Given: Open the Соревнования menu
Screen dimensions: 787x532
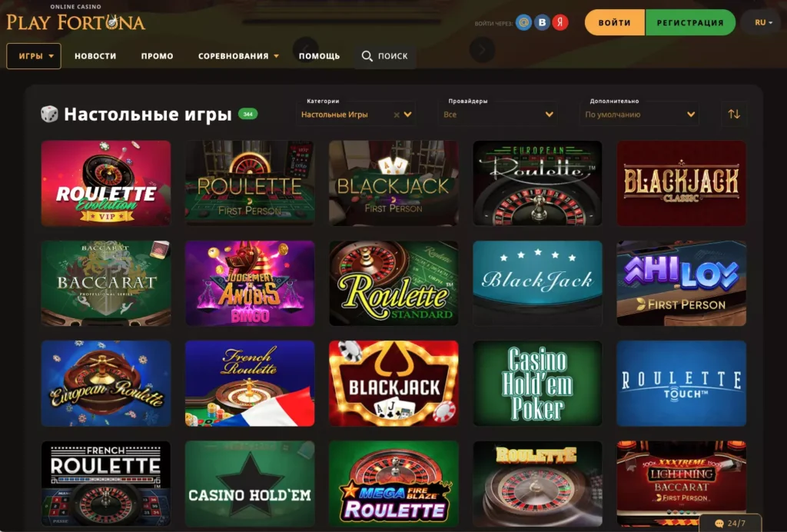Looking at the screenshot, I should 238,56.
